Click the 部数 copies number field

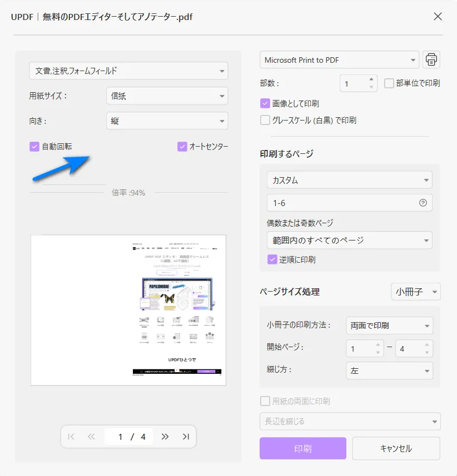point(359,83)
